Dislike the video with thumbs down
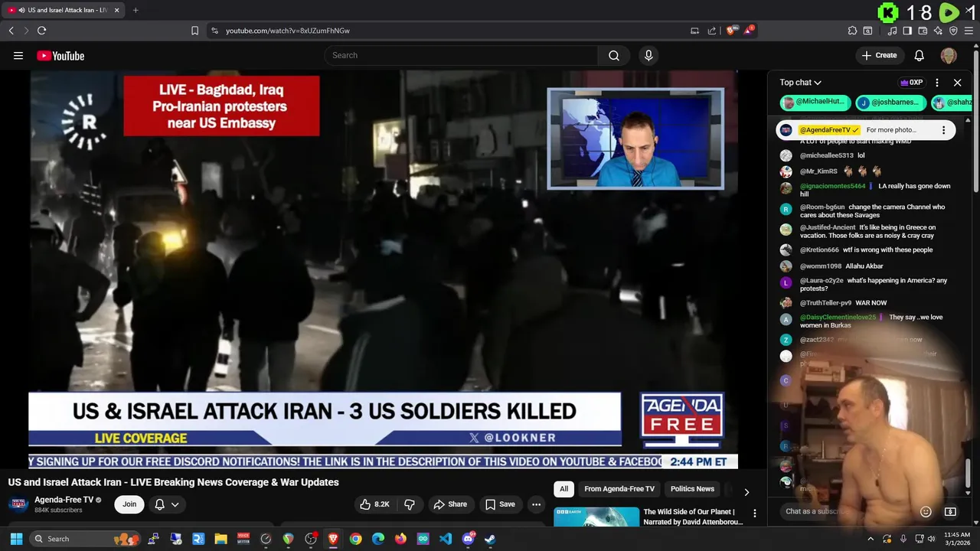Screen dimensions: 980x551 pyautogui.click(x=410, y=504)
